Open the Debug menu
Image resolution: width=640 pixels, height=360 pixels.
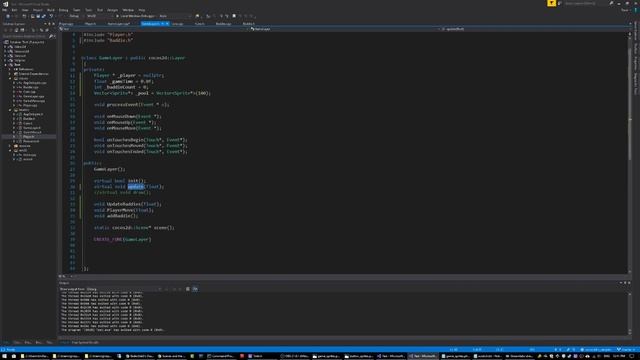(63, 10)
